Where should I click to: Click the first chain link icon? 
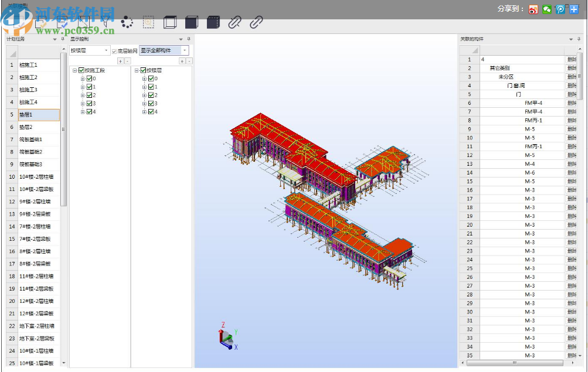(234, 22)
